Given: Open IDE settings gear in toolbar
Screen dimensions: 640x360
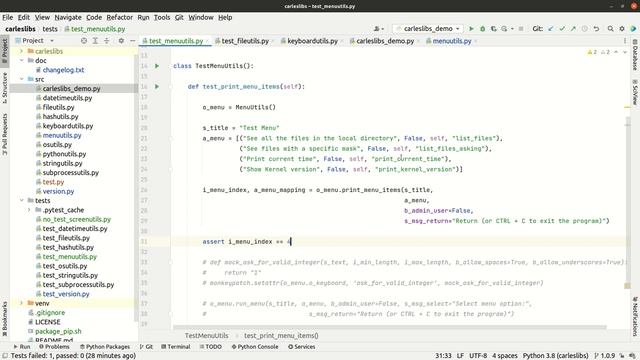Looking at the screenshot, I should point(622,29).
